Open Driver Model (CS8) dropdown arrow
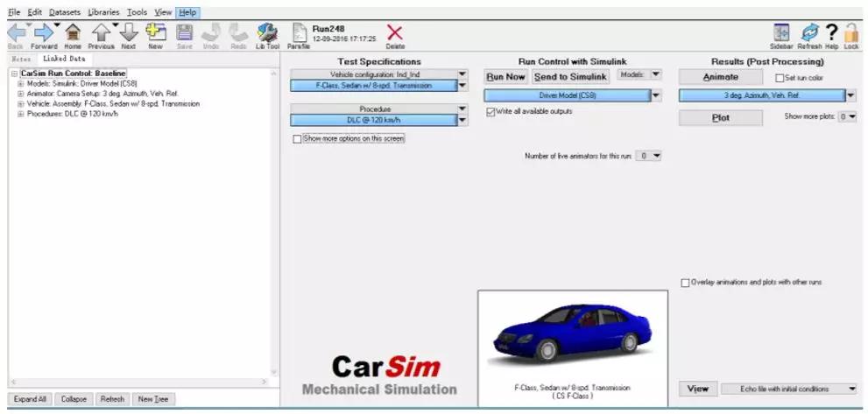868x414 pixels. click(x=657, y=95)
